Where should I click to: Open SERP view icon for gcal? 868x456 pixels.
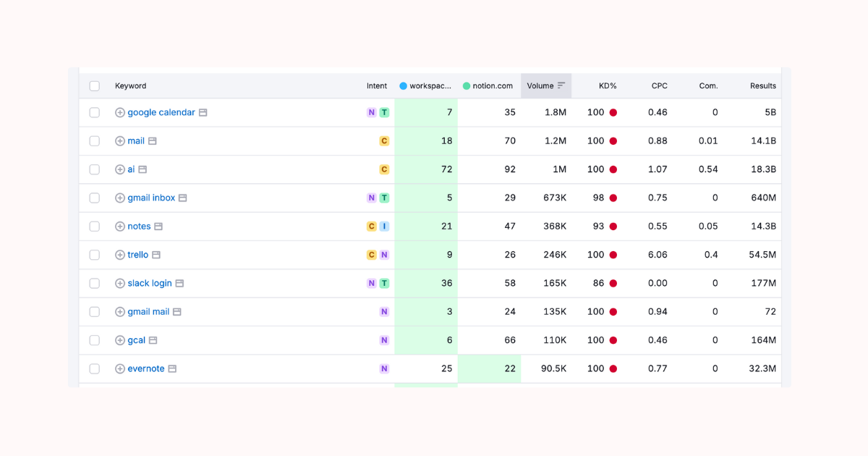point(153,340)
